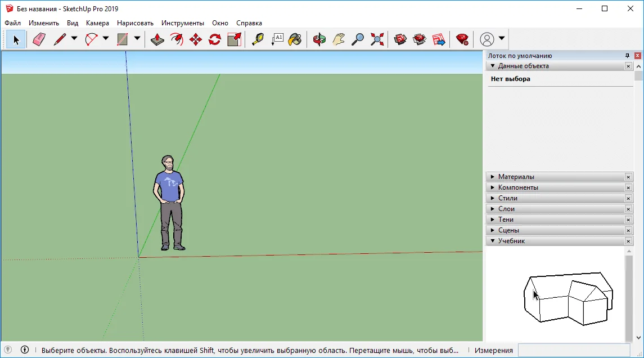Close the Стили panel
The width and height of the screenshot is (644, 358).
point(628,198)
